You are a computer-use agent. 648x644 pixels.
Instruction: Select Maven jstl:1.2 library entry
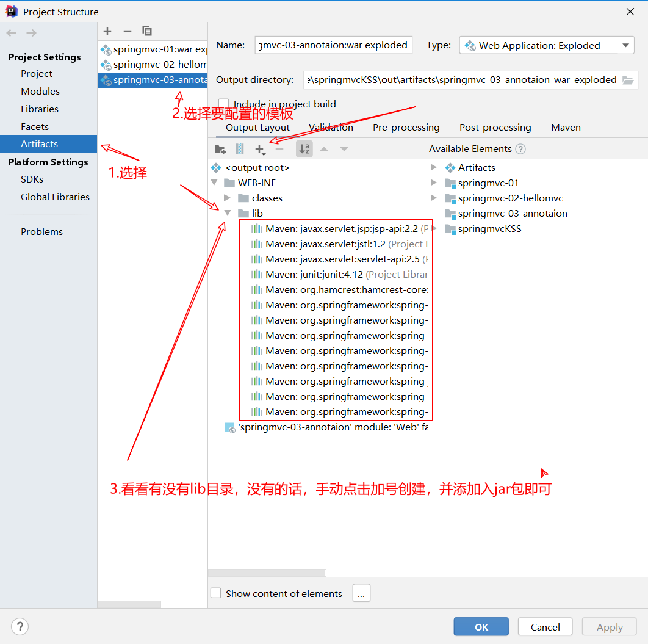click(339, 244)
